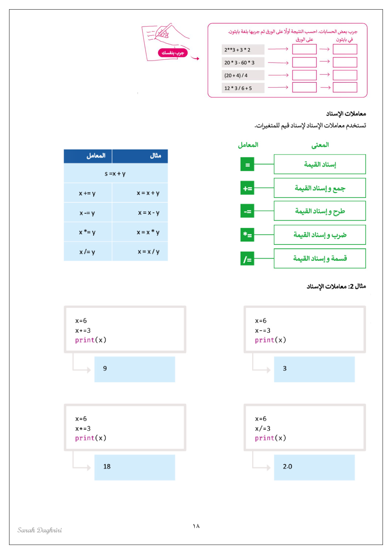The height and width of the screenshot is (554, 392).
Task: Click the "على الورق" answer box for (20 + 4) / 4
Action: (304, 75)
